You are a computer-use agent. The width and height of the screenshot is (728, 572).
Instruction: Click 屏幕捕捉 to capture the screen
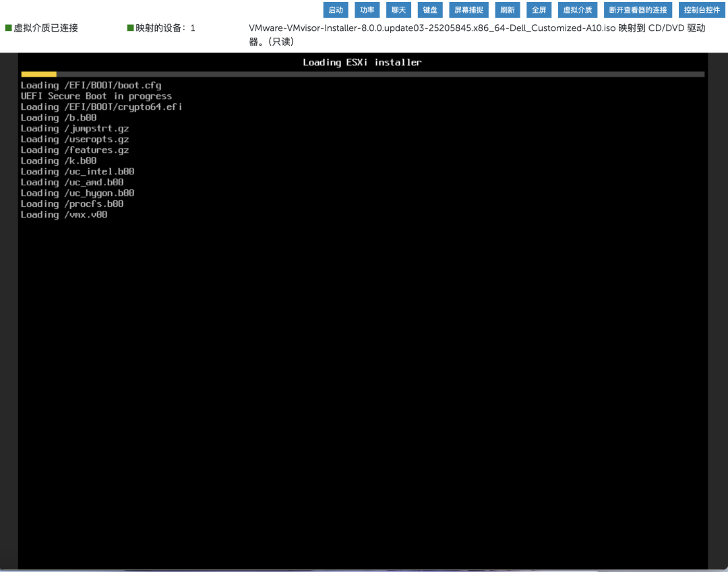pyautogui.click(x=468, y=9)
